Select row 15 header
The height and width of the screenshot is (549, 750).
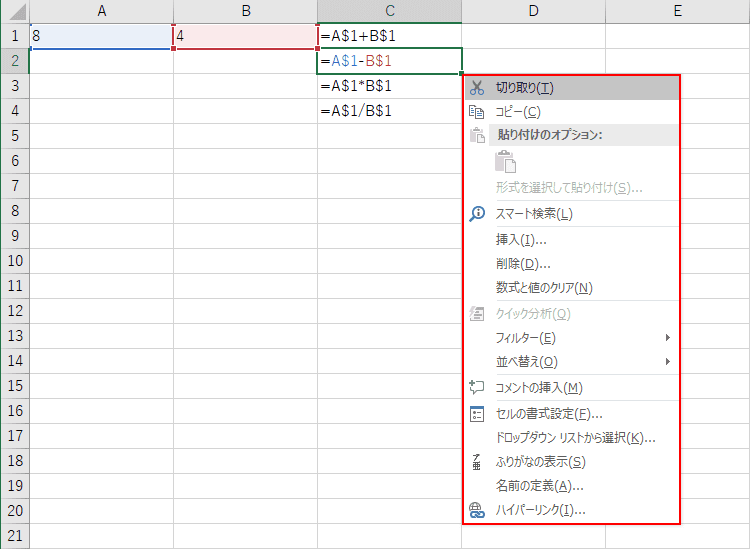(15, 385)
